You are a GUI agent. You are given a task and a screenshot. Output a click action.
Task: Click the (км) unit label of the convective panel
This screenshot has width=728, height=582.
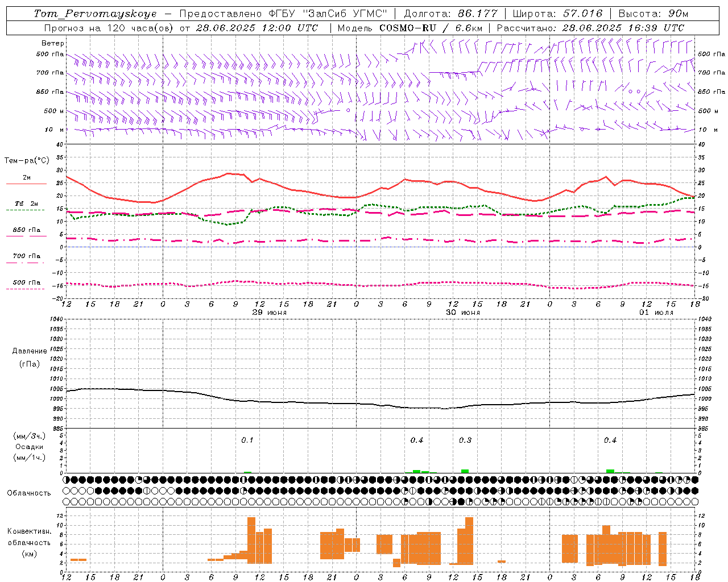coord(29,554)
